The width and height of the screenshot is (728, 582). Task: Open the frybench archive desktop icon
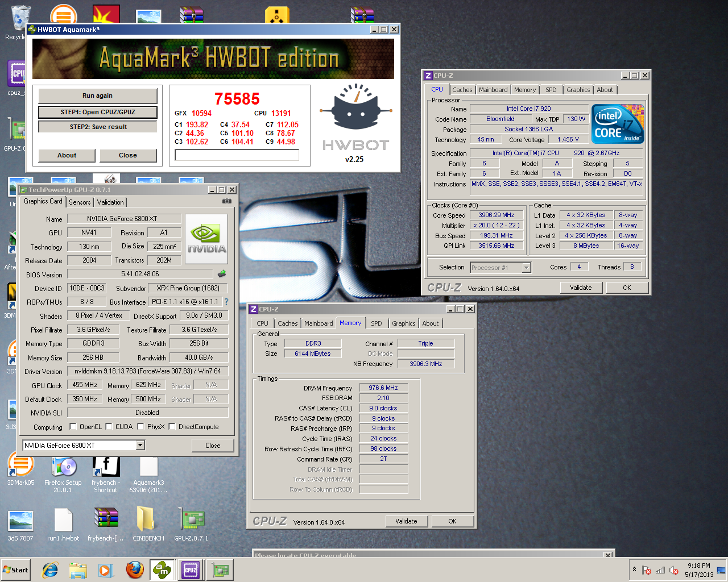click(106, 524)
